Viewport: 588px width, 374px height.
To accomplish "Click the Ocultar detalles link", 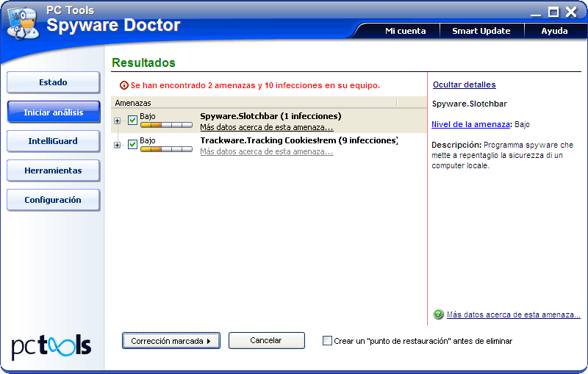I will (x=464, y=85).
